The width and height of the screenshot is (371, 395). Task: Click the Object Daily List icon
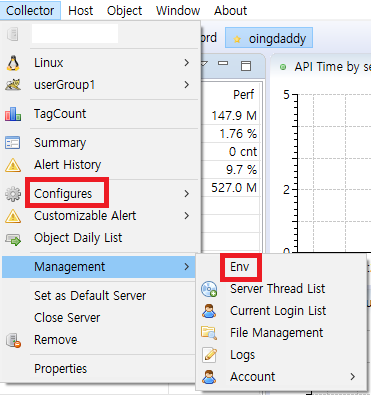click(x=13, y=239)
